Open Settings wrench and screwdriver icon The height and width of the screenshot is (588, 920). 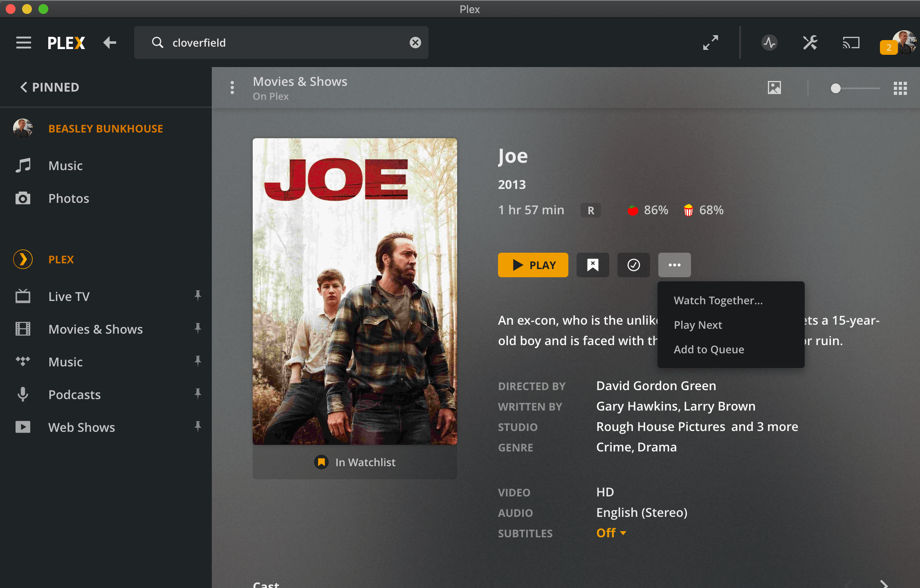point(810,43)
